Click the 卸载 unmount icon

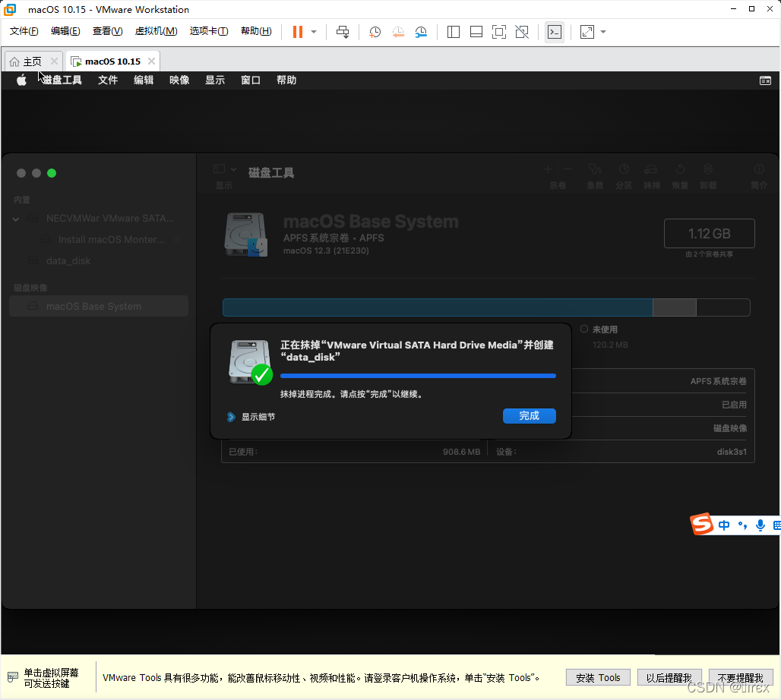pos(708,169)
